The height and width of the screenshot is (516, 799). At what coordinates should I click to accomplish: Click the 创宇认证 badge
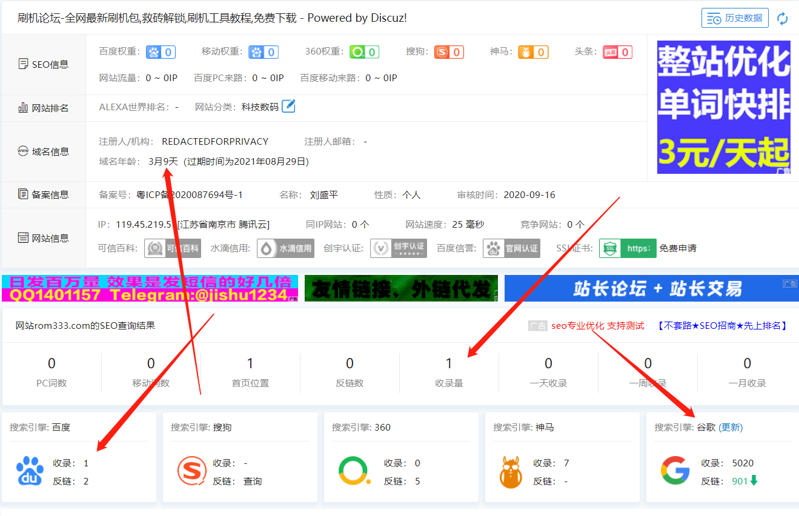pos(398,248)
